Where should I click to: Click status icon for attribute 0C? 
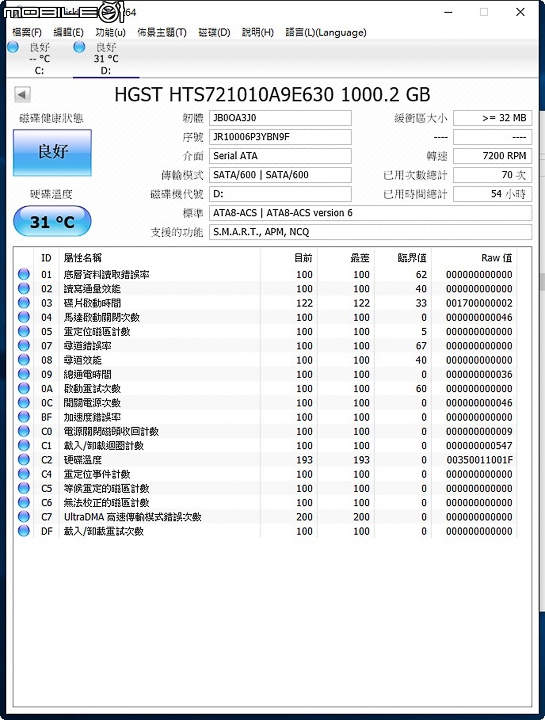(24, 403)
